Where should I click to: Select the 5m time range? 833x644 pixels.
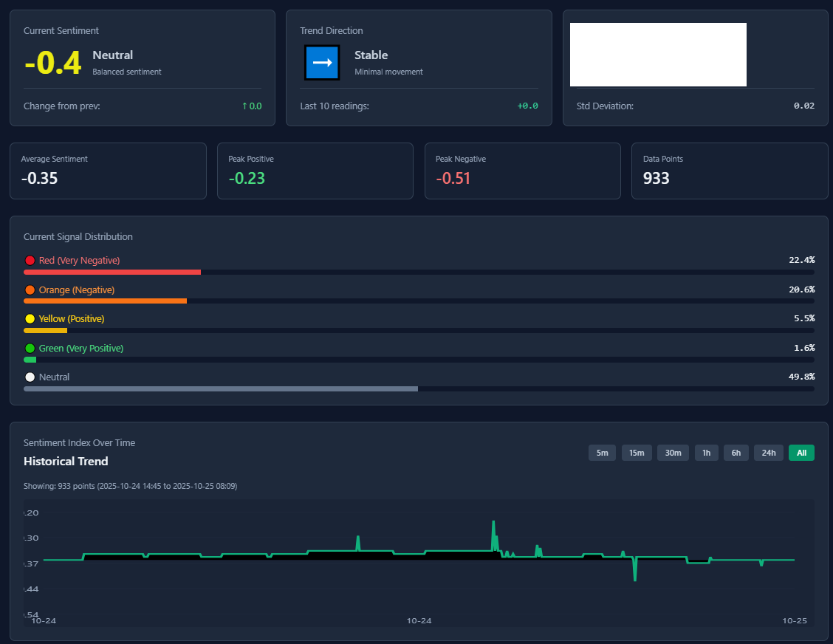pyautogui.click(x=602, y=453)
